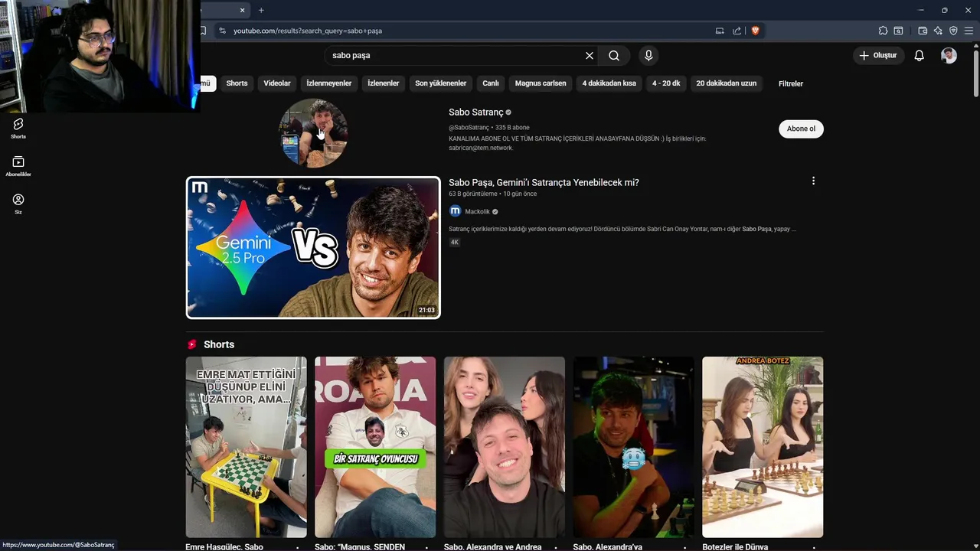
Task: Open the Bir Satranç Oyuncusu Short
Action: (375, 447)
